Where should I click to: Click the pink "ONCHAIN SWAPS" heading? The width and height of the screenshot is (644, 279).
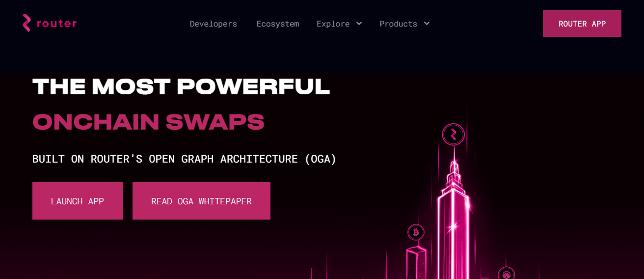point(148,122)
